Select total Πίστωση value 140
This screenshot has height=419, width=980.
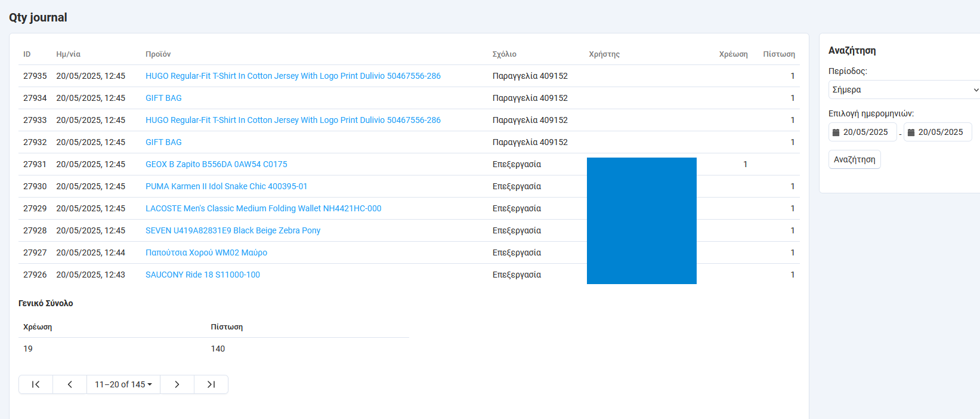(x=218, y=349)
